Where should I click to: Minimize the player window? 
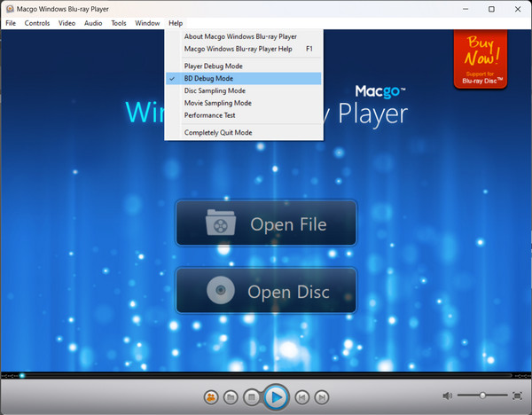tap(465, 9)
